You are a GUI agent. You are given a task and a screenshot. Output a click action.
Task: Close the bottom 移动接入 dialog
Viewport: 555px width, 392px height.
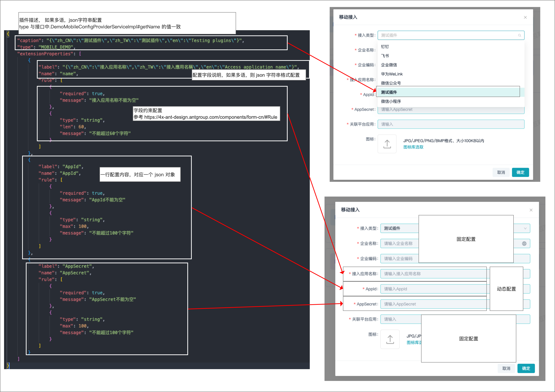[x=531, y=210]
